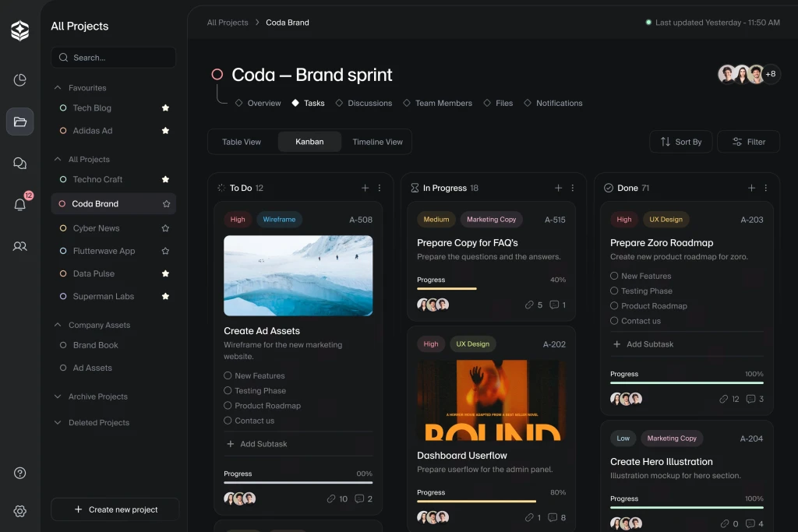The image size is (798, 532).
Task: Unfavourite Tech Blog star
Action: (165, 107)
